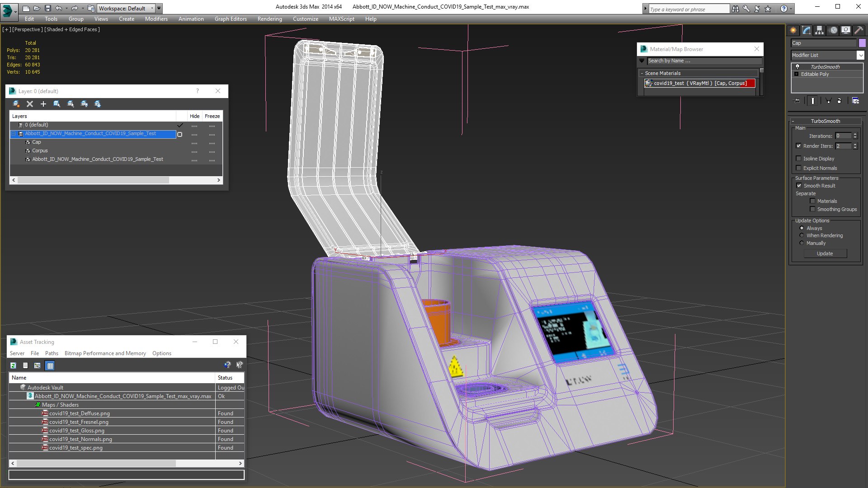
Task: Click Refresh icon in Asset Tracking toolbar
Action: pos(13,366)
